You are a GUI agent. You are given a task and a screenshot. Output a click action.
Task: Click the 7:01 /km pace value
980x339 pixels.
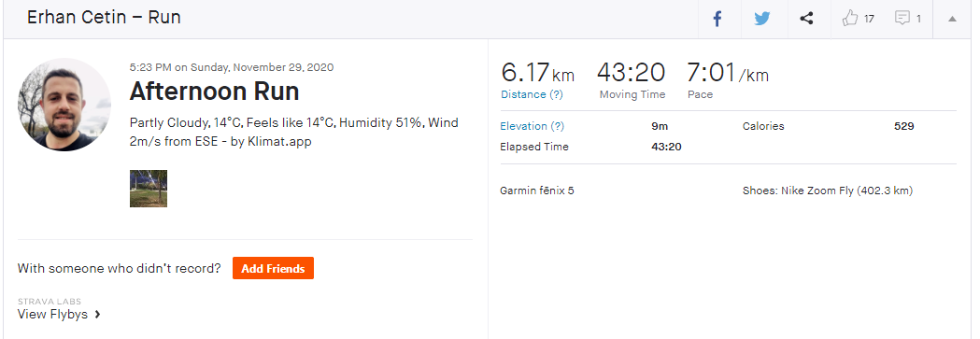click(728, 73)
